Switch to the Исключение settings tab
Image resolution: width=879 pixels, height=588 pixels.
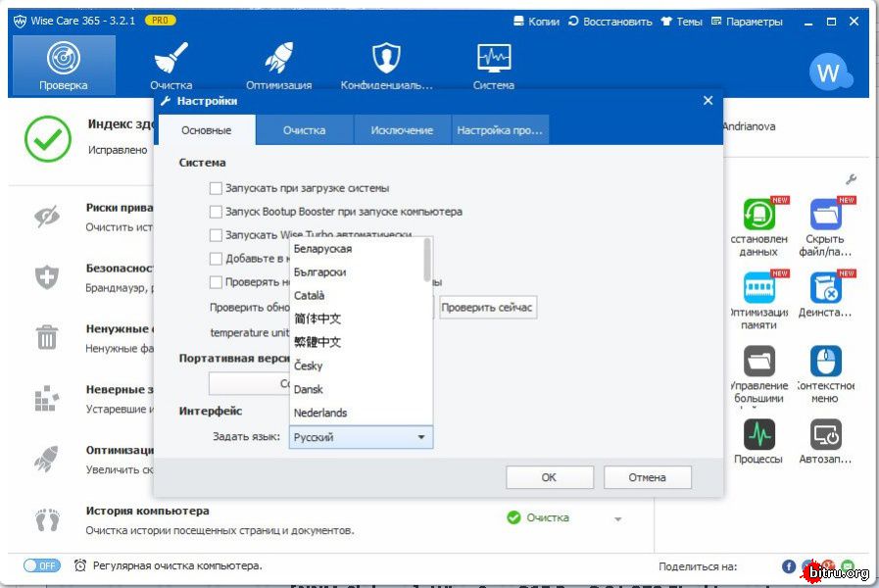pos(402,130)
